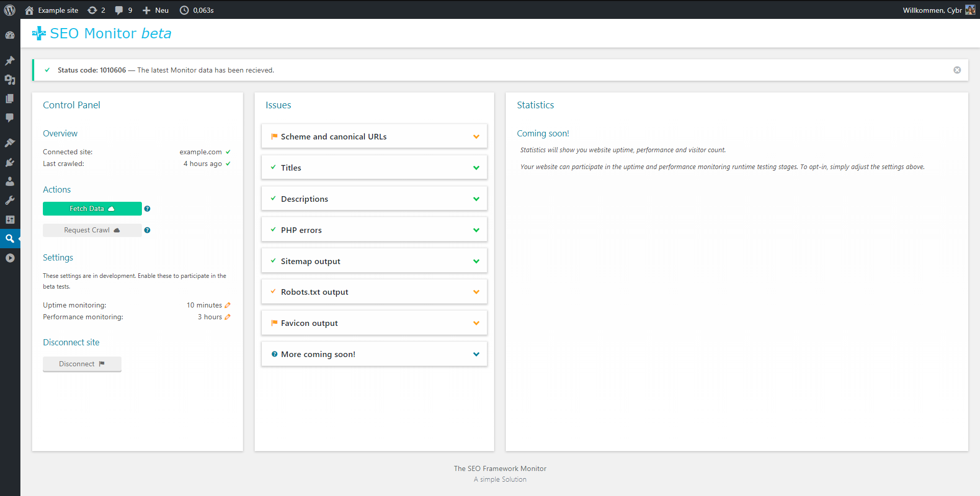Open the Users sidebar icon
The height and width of the screenshot is (496, 980).
click(x=10, y=181)
